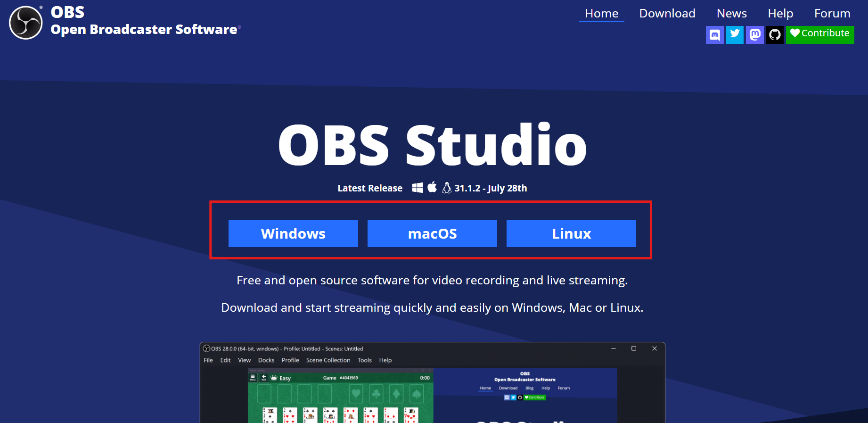This screenshot has height=423, width=868.
Task: Click the diamonds foundation slot in Solitaire
Action: (x=397, y=394)
